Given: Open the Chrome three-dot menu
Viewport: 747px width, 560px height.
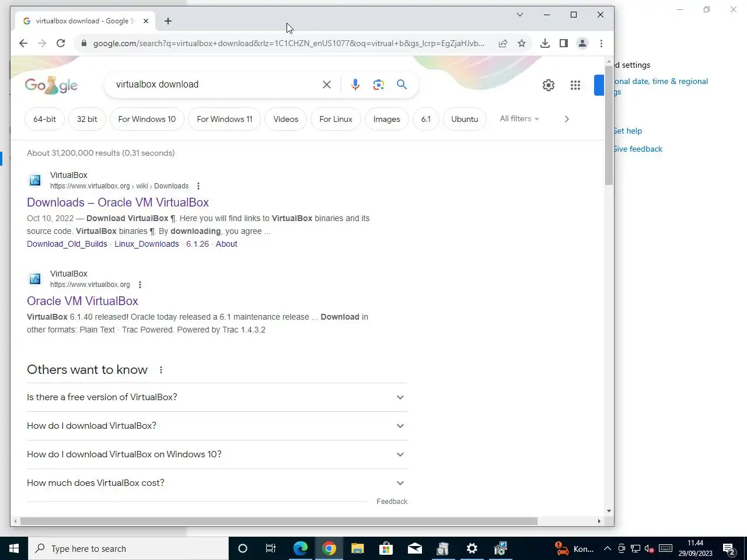Looking at the screenshot, I should [x=601, y=43].
